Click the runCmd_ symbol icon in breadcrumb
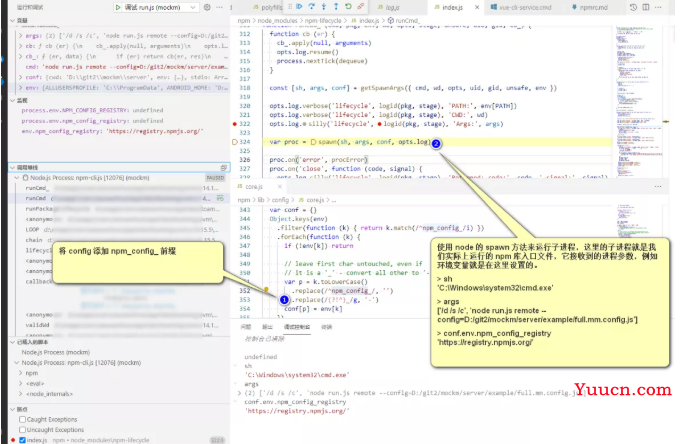 (x=391, y=20)
